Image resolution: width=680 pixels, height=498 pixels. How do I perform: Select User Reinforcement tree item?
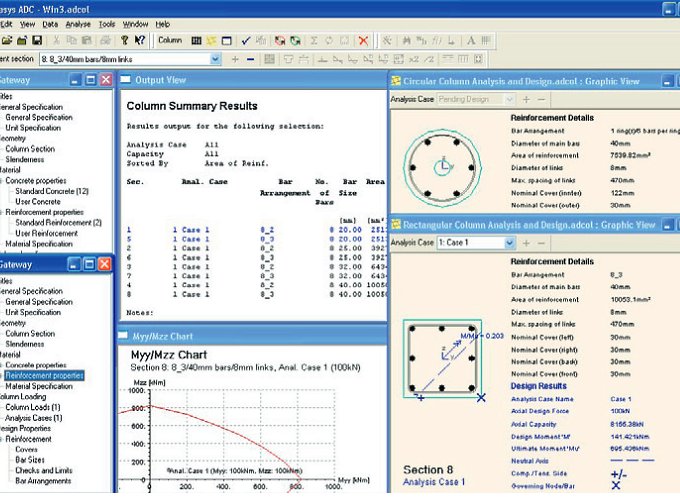pyautogui.click(x=46, y=233)
